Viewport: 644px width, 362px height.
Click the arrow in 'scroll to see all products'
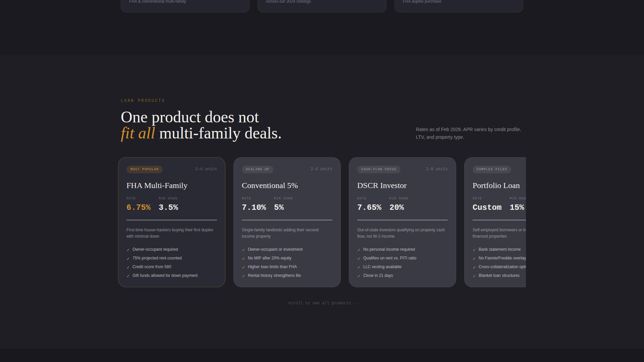355,303
